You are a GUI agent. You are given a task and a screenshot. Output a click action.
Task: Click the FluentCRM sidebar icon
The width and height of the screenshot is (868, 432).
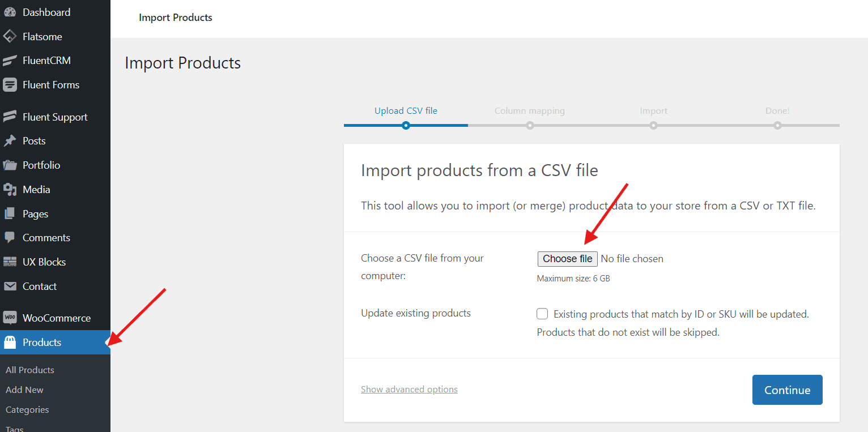[10, 61]
